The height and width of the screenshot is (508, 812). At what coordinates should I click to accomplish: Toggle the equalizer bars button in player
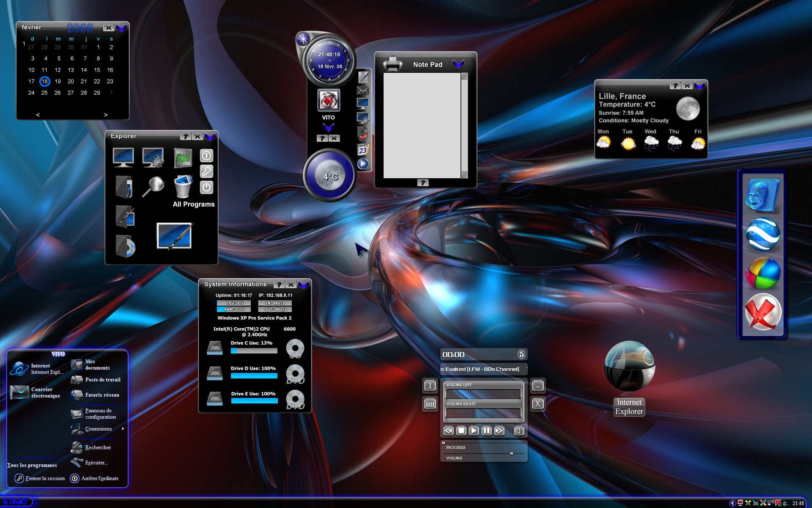[430, 404]
